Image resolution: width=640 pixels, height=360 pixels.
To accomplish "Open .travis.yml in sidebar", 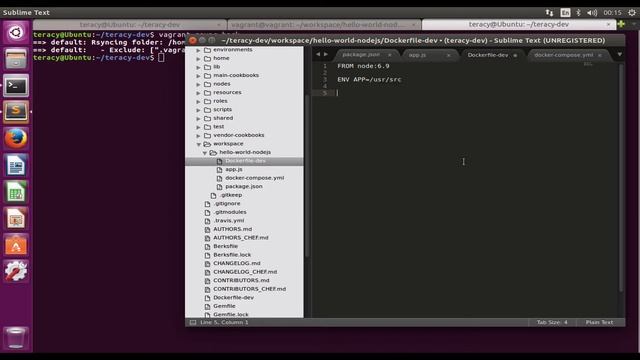I will point(229,221).
